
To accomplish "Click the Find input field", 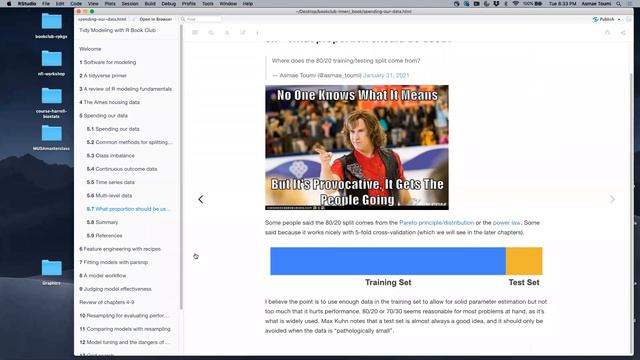I will tap(200, 19).
